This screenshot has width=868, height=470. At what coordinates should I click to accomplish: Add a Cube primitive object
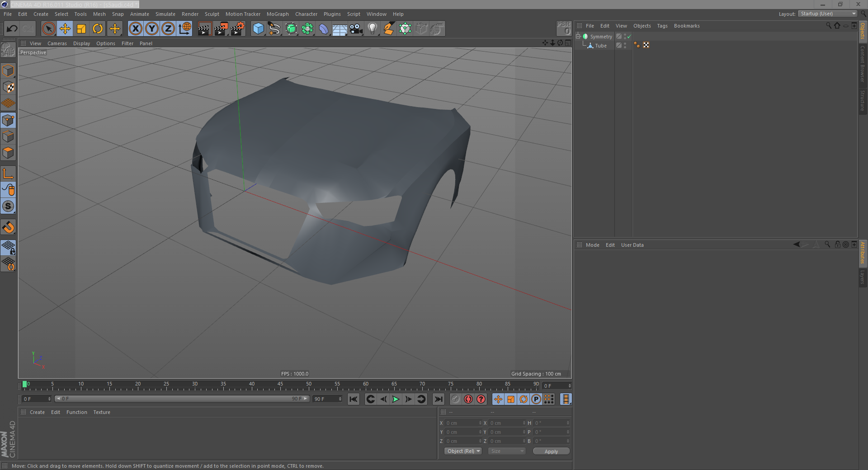coord(258,29)
